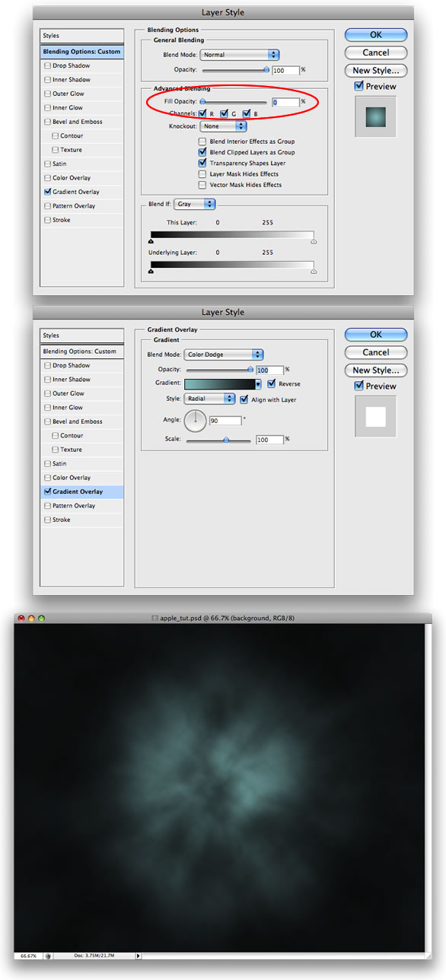Click the gradient color bar swatch
This screenshot has height=980, width=446.
220,384
